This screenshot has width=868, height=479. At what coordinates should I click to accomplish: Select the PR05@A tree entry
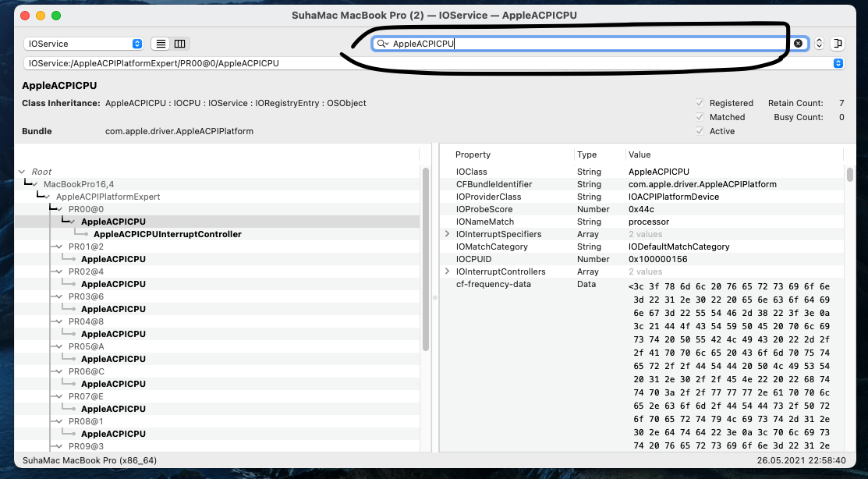pos(86,346)
